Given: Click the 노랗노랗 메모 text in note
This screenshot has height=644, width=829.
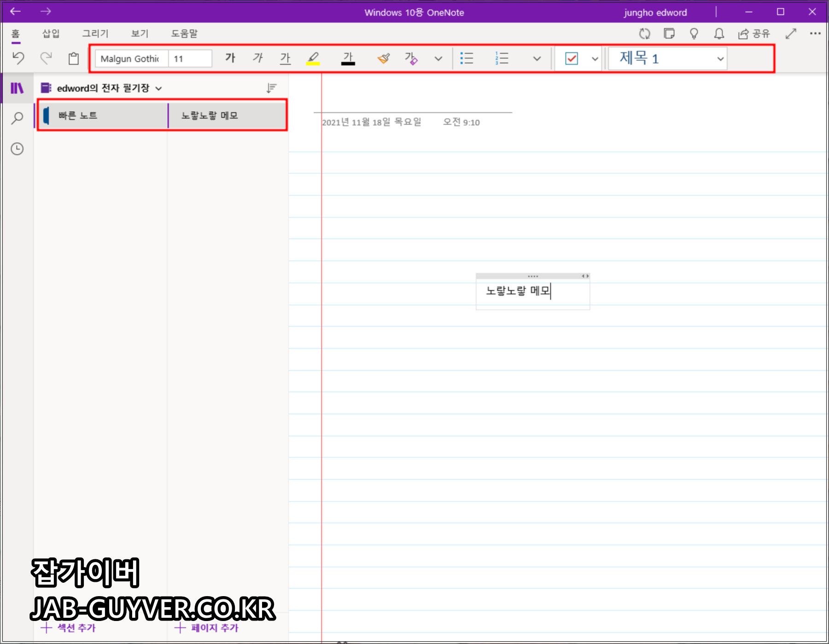Looking at the screenshot, I should [x=518, y=291].
